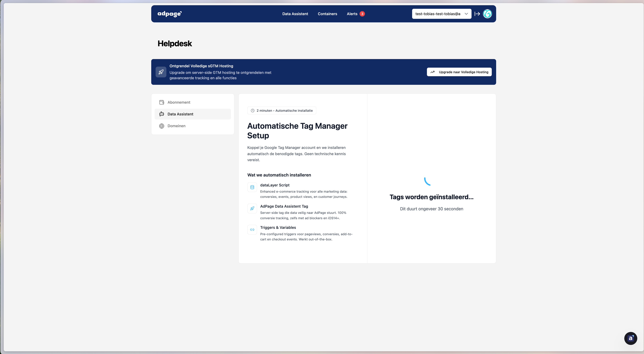The height and width of the screenshot is (354, 644).
Task: Click the wallet icon beside Abonnement
Action: pos(162,102)
